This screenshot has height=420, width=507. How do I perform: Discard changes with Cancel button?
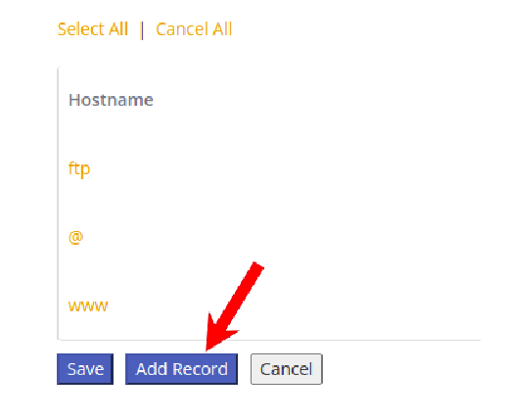[x=287, y=369]
